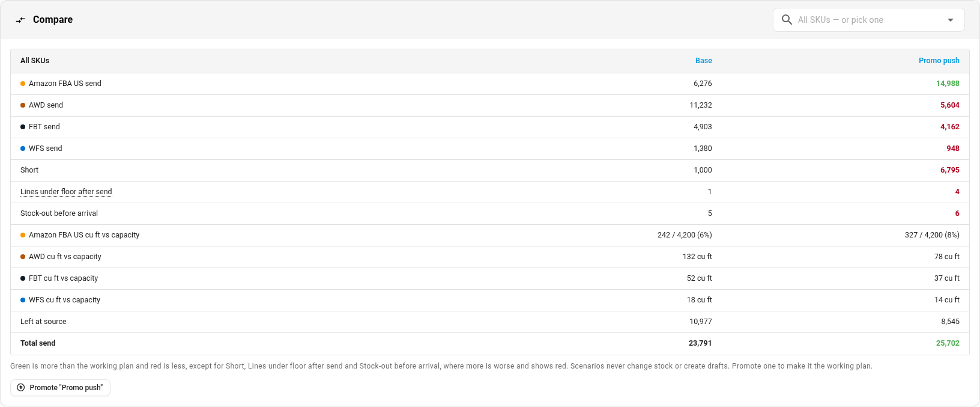
Task: Select the Total send row label
Action: [x=38, y=343]
